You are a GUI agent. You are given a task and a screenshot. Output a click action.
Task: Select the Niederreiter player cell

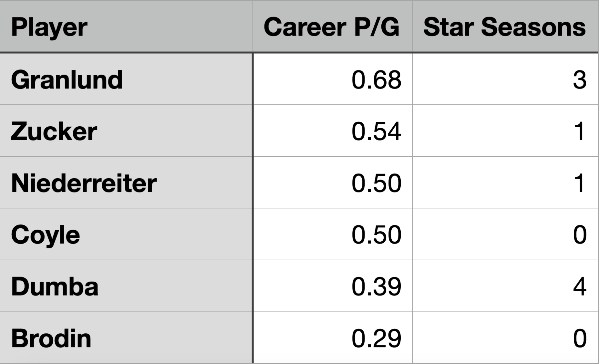tap(84, 183)
